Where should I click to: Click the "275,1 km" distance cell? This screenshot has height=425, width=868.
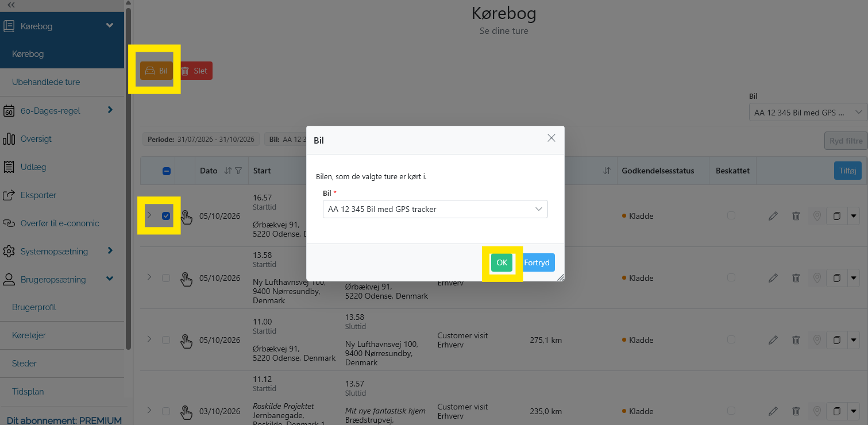[x=546, y=340]
